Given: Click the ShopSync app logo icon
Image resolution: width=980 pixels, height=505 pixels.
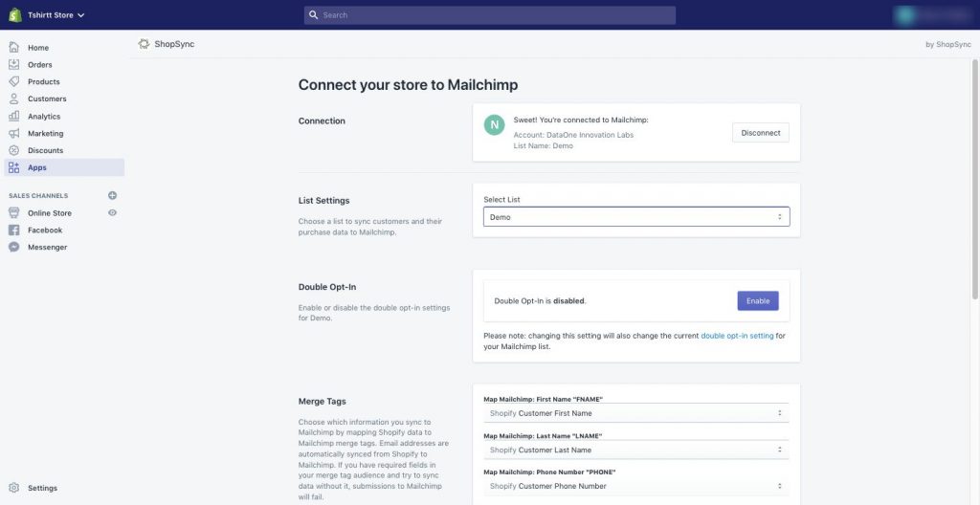Looking at the screenshot, I should coord(144,44).
